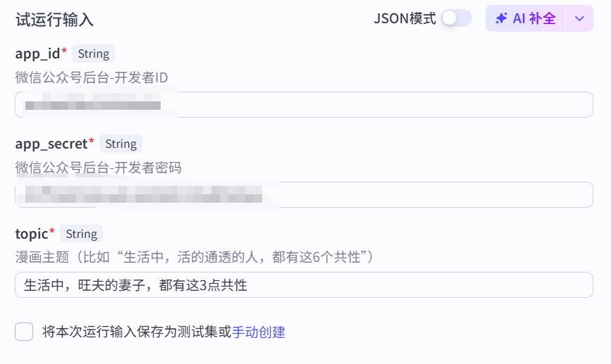This screenshot has width=611, height=364.
Task: Click the String type badge next to app_id
Action: [94, 54]
